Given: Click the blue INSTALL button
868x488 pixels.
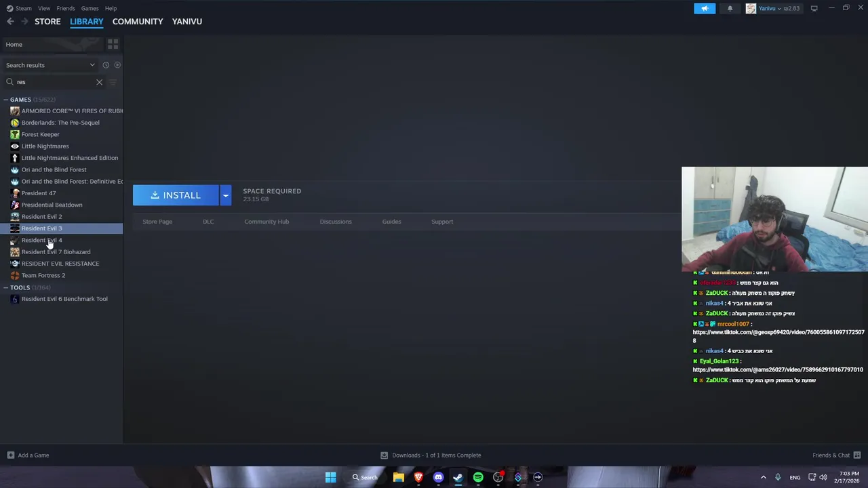Looking at the screenshot, I should (176, 195).
